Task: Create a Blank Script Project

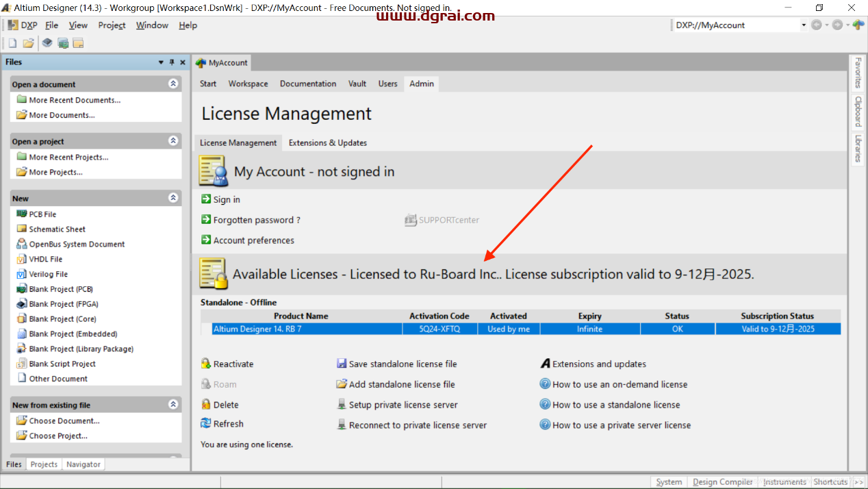Action: point(62,364)
